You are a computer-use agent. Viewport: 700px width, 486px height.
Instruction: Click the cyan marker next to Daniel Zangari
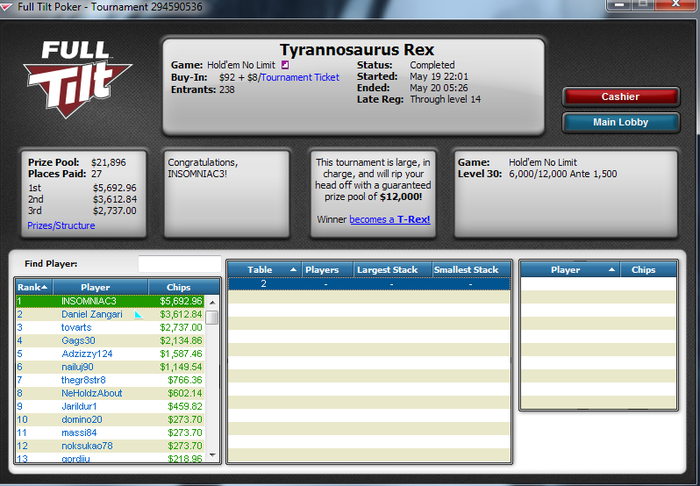point(138,315)
